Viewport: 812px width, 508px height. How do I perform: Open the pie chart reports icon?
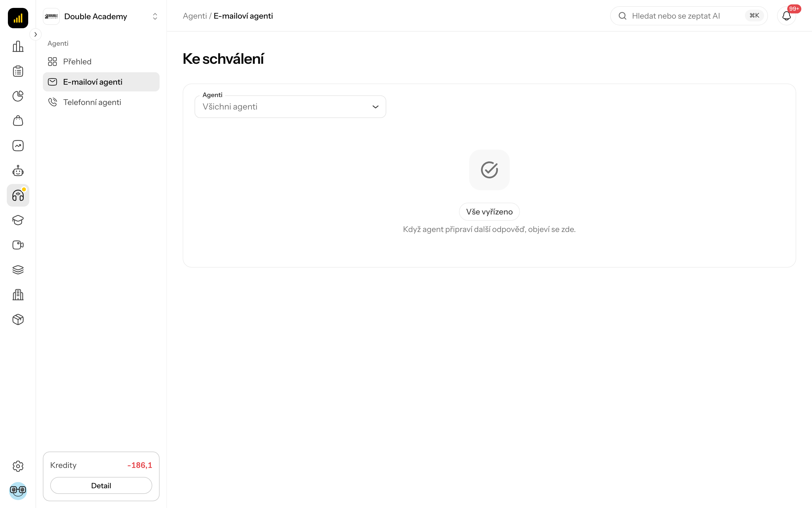(18, 96)
